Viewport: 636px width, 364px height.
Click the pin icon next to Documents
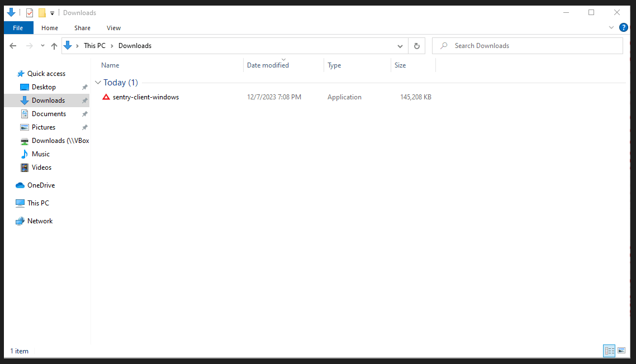(85, 114)
